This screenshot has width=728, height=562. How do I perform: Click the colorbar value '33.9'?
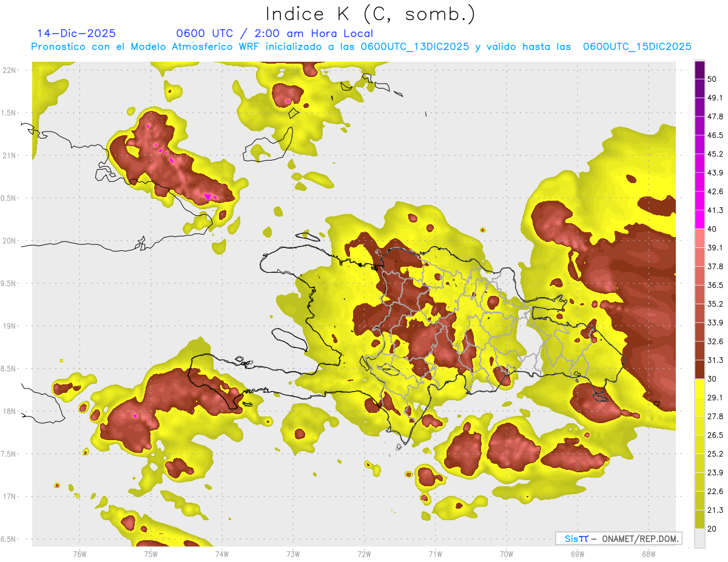point(715,323)
